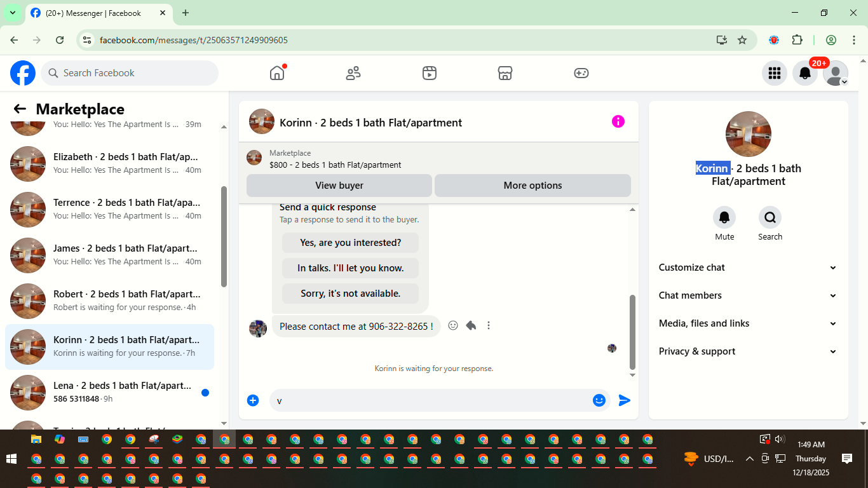
Task: Expand the Chat members section
Action: [748, 295]
